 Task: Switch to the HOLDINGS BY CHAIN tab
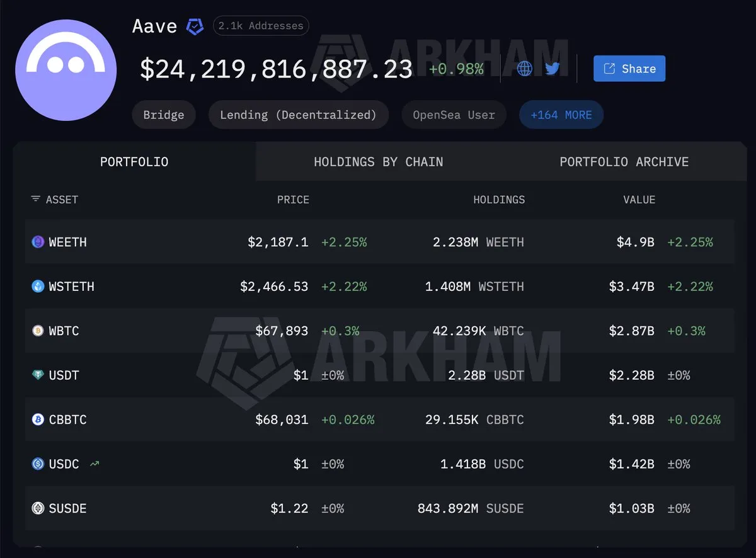[x=379, y=162]
